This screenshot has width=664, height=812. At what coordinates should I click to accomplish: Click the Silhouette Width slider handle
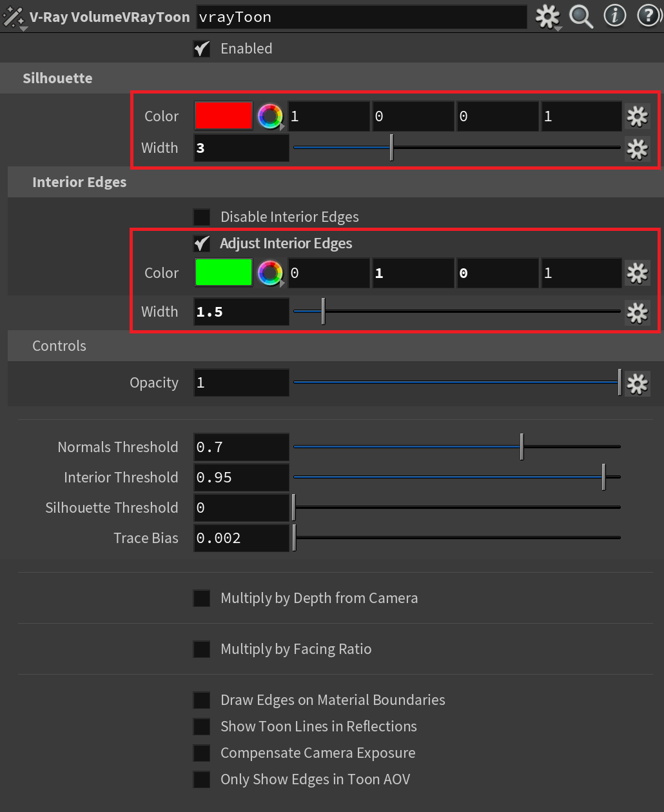[391, 148]
